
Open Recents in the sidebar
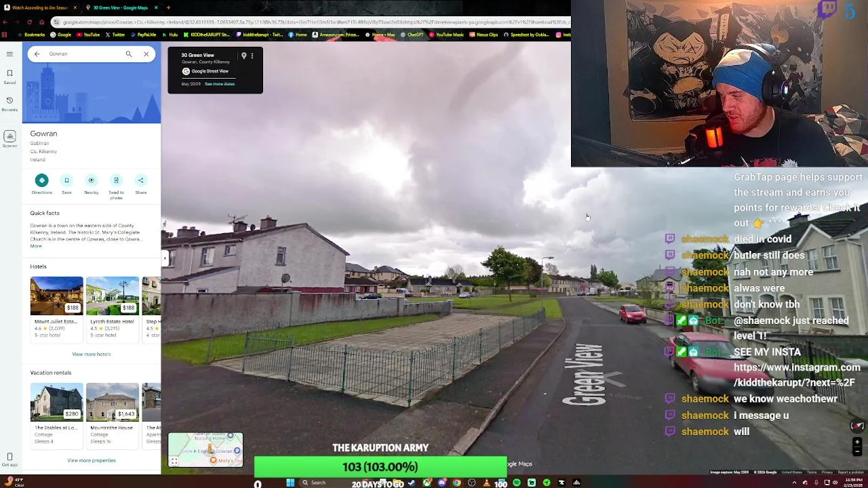(x=9, y=104)
